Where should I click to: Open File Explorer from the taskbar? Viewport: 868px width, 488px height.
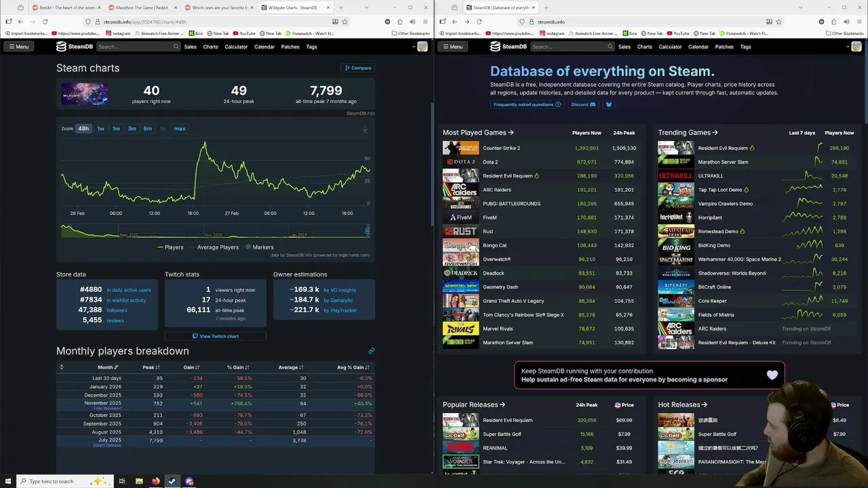139,481
